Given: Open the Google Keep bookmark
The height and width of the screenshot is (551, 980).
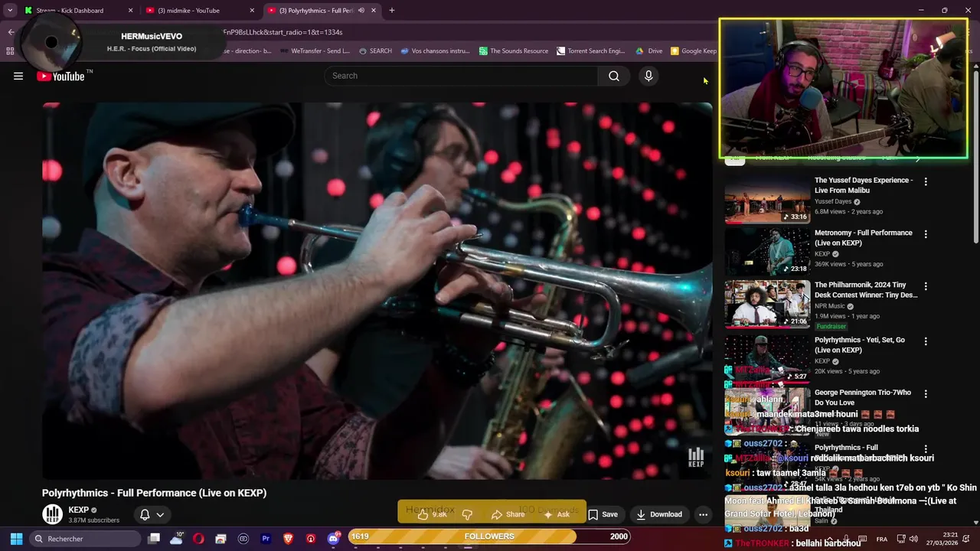Looking at the screenshot, I should (x=694, y=51).
